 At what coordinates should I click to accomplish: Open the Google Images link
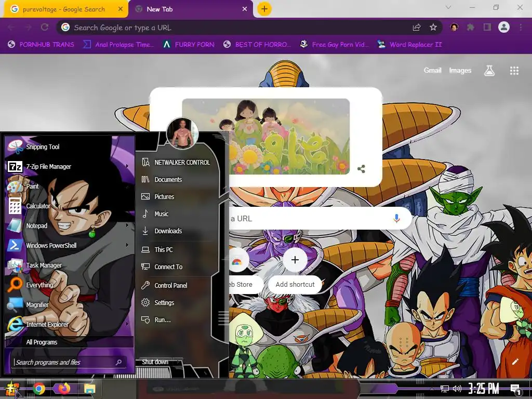460,70
